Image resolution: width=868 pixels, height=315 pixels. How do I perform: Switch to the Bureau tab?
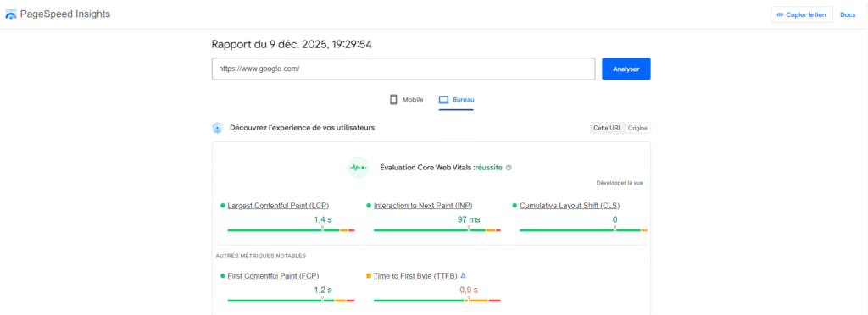click(x=456, y=100)
